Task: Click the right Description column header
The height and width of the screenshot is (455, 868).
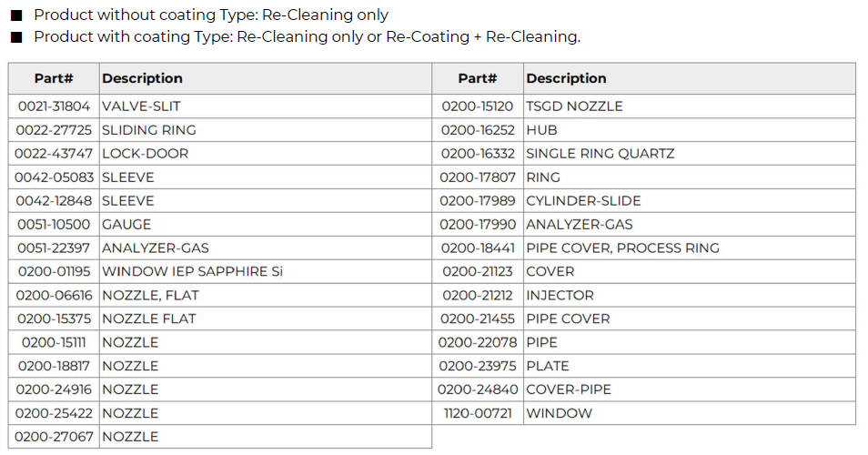Action: tap(566, 78)
